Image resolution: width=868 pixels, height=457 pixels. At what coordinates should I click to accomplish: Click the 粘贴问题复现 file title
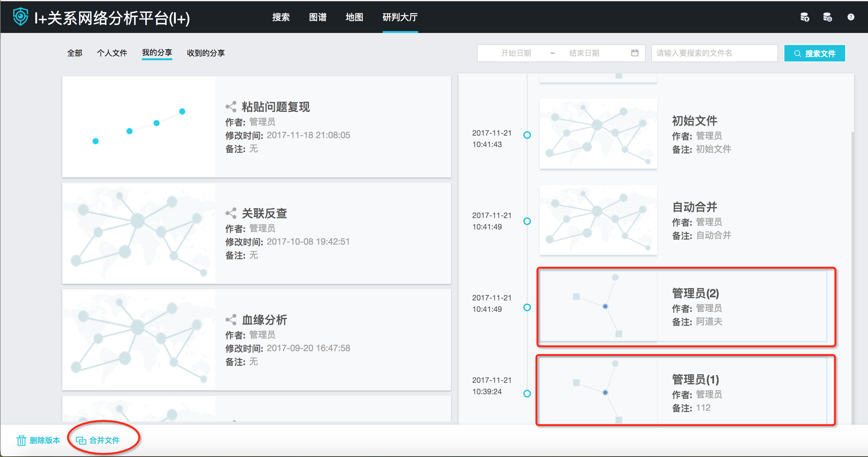(276, 107)
